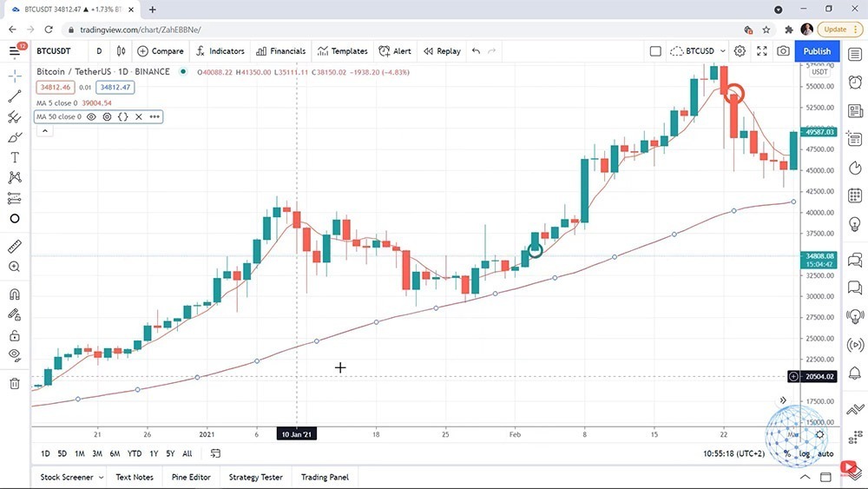Click the trash remove drawings icon
The height and width of the screenshot is (489, 868).
pyautogui.click(x=15, y=383)
